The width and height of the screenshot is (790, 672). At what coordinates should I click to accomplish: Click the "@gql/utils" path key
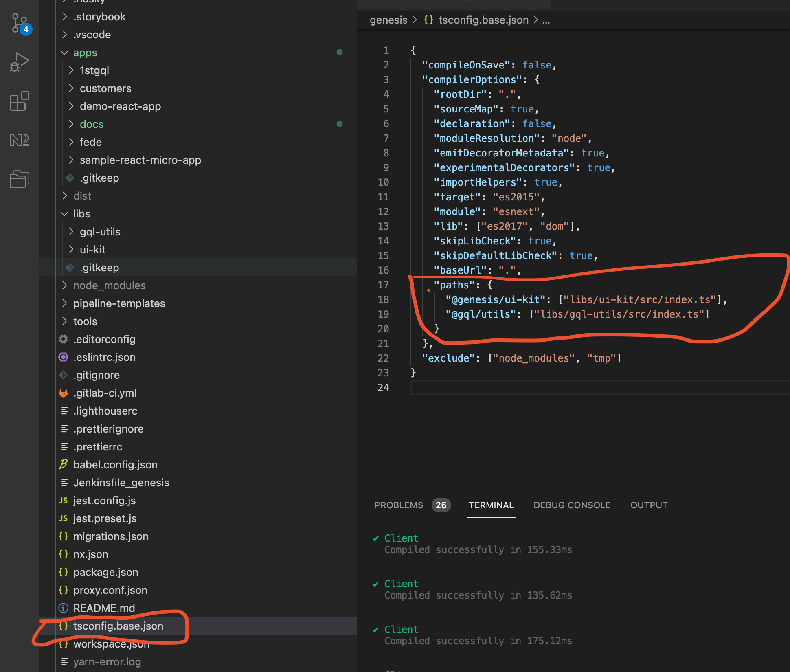(481, 314)
